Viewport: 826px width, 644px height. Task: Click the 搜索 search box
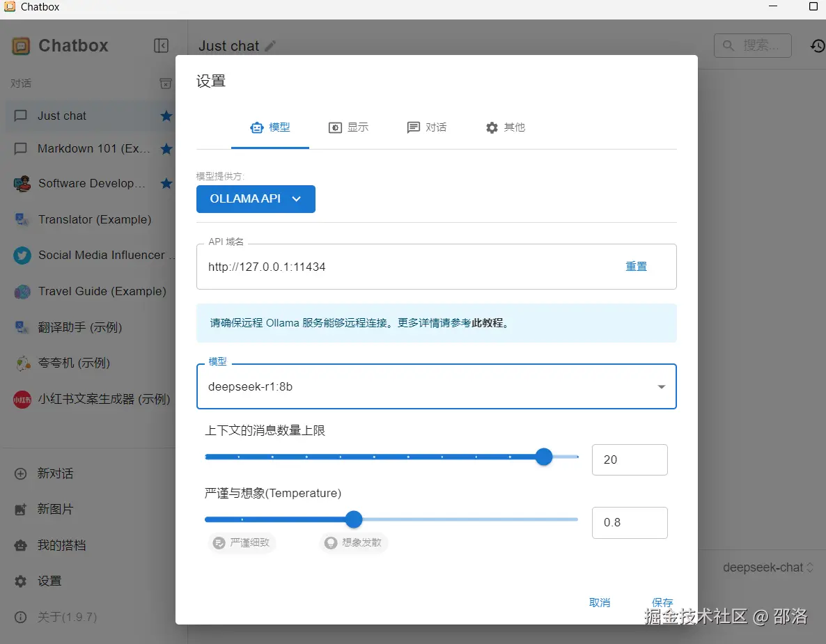tap(752, 46)
